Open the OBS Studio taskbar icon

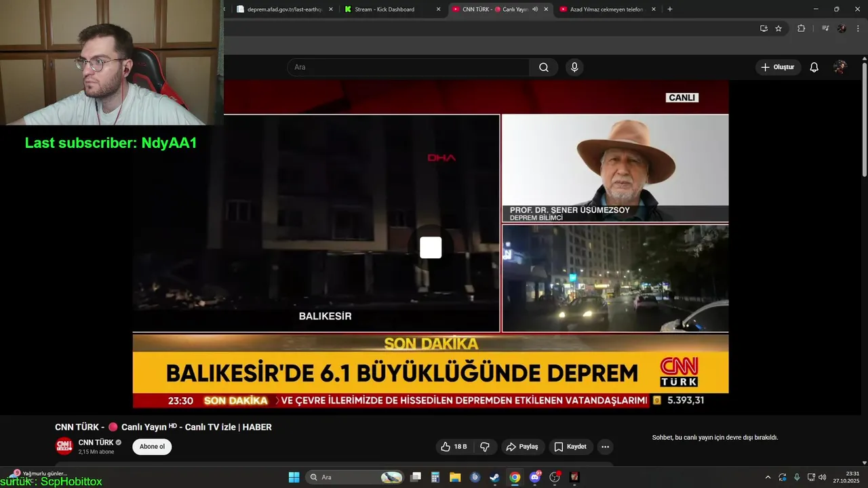coord(555,477)
